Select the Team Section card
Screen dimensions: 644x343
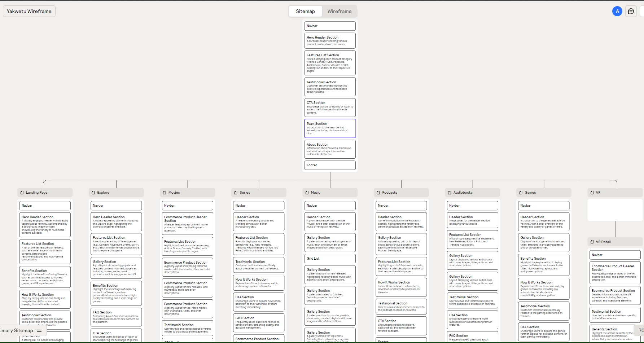(x=330, y=128)
